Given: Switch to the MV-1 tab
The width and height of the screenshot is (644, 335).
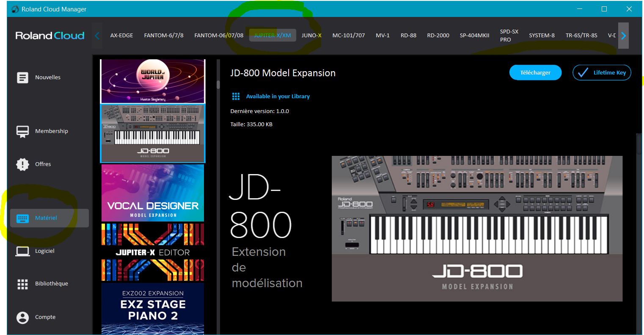Looking at the screenshot, I should pos(383,36).
